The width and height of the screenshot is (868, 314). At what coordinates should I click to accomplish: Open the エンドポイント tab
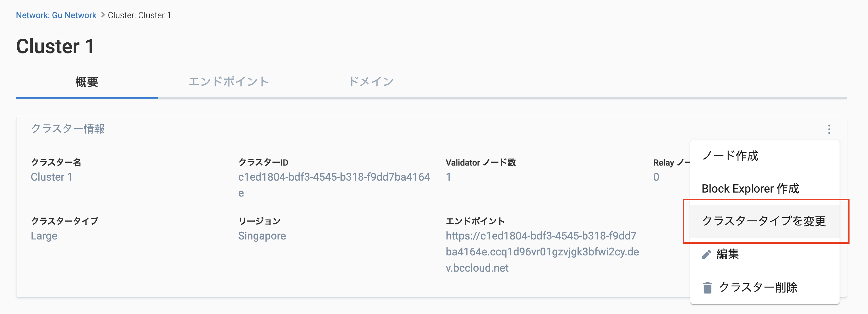tap(228, 82)
